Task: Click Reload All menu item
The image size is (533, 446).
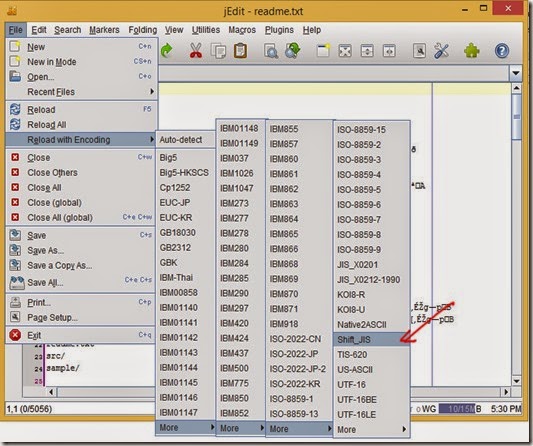Action: 82,124
